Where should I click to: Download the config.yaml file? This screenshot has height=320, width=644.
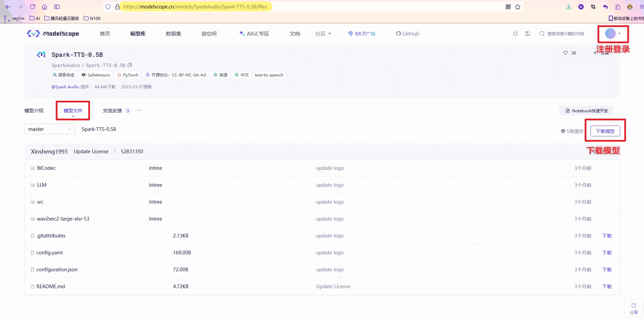pyautogui.click(x=607, y=253)
